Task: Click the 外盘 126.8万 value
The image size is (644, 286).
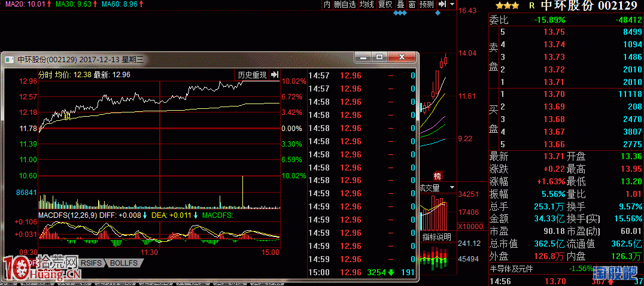Action: tap(549, 257)
